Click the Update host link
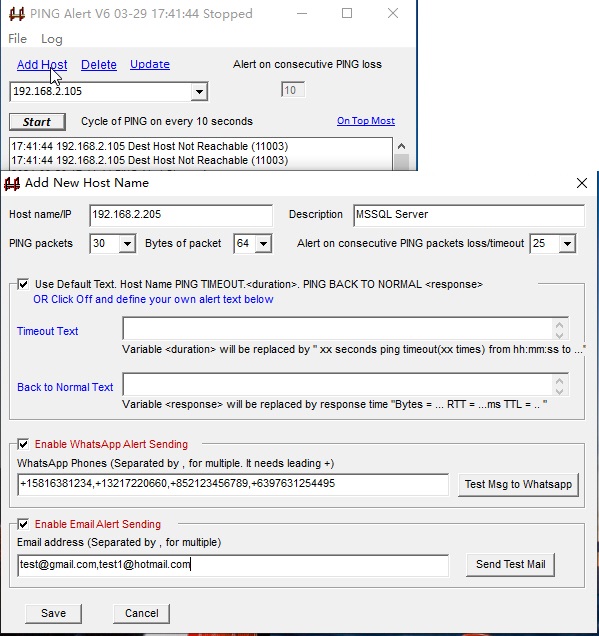Image resolution: width=599 pixels, height=636 pixels. tap(150, 64)
